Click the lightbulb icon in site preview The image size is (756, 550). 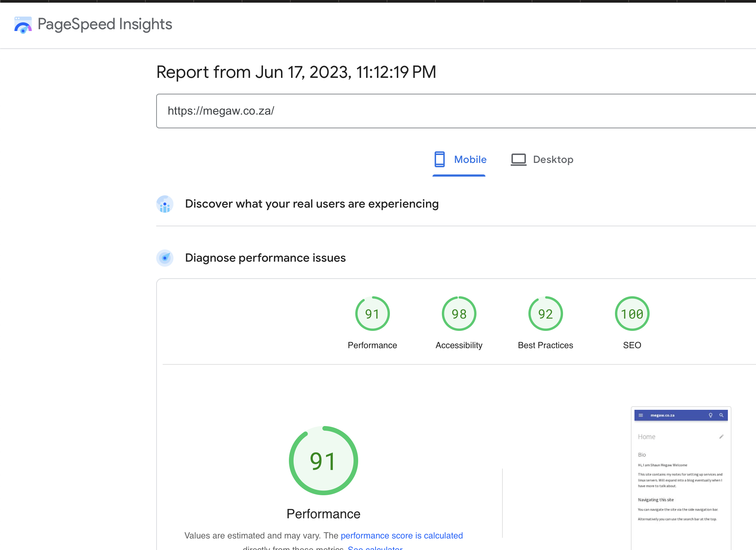click(x=711, y=415)
